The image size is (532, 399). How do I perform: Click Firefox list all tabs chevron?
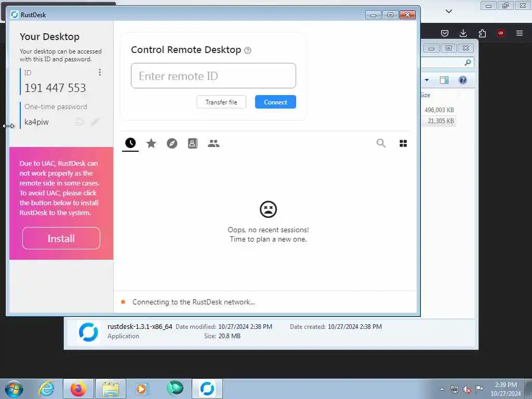pos(448,11)
